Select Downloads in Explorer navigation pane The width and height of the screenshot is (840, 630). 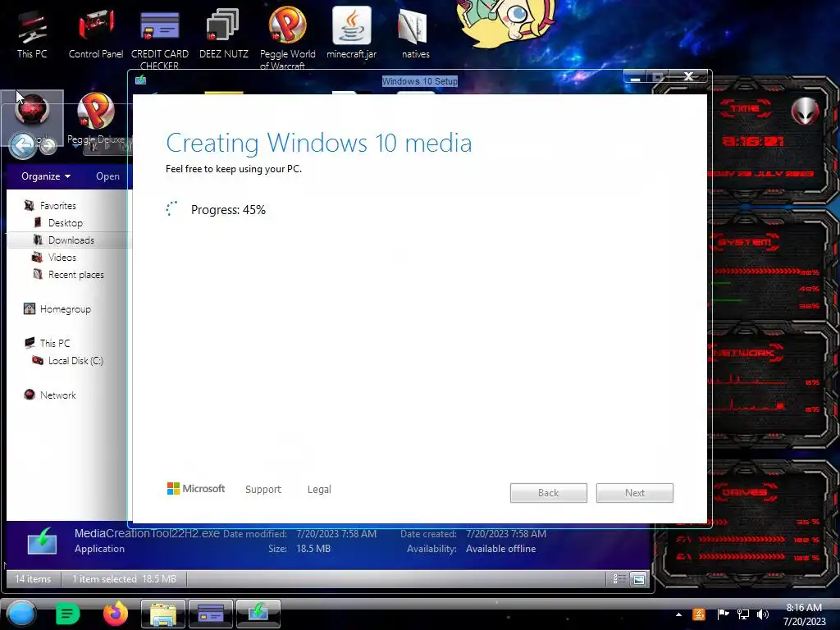(x=71, y=240)
